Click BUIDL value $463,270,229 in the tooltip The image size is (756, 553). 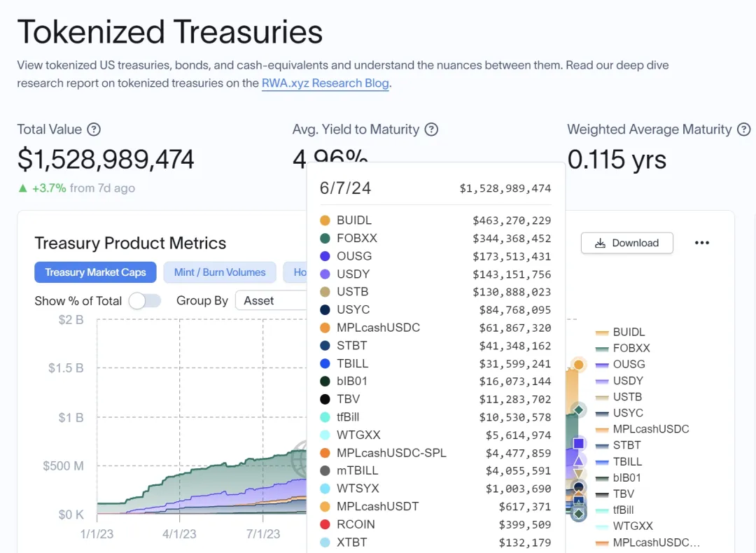coord(512,220)
